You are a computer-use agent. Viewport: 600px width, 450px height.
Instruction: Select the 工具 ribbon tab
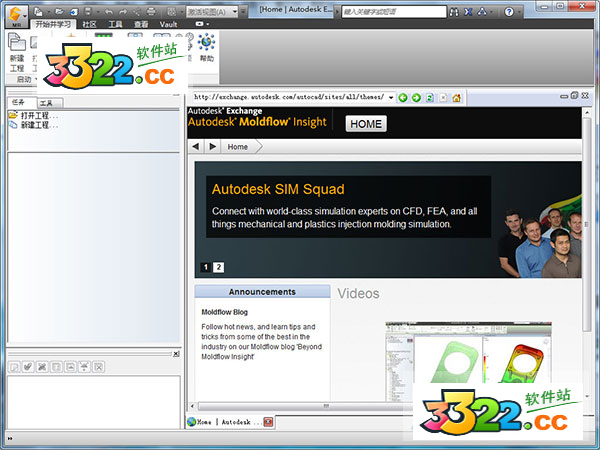(x=115, y=24)
